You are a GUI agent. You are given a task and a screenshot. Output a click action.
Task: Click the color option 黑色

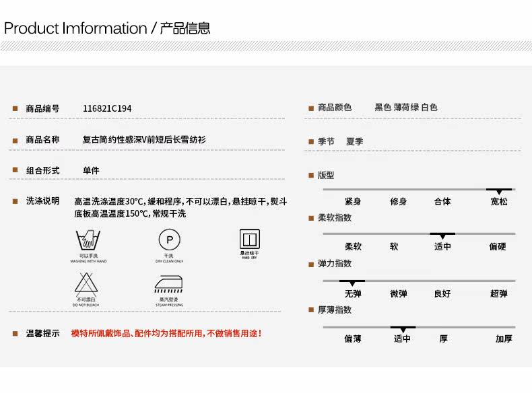(x=383, y=108)
